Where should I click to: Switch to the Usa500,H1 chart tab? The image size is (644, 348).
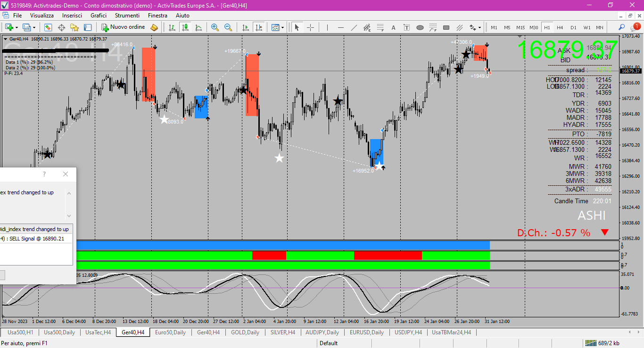(20, 332)
